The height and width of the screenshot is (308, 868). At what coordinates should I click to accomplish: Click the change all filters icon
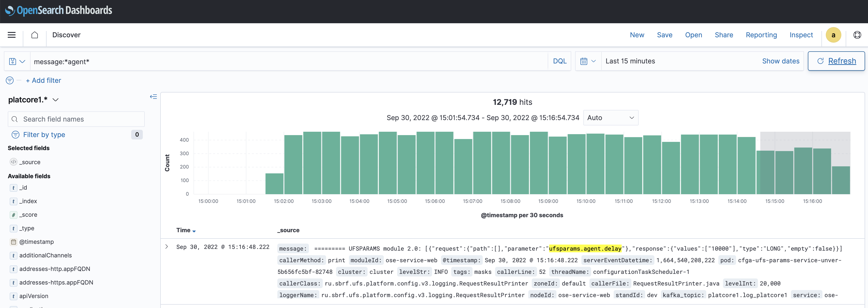click(10, 80)
